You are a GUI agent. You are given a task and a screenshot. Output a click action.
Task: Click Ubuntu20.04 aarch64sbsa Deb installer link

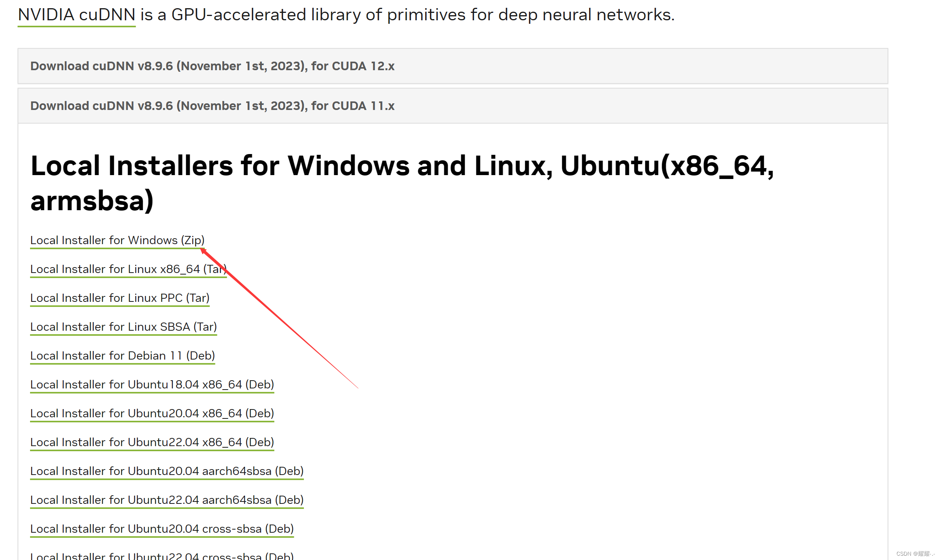(167, 471)
